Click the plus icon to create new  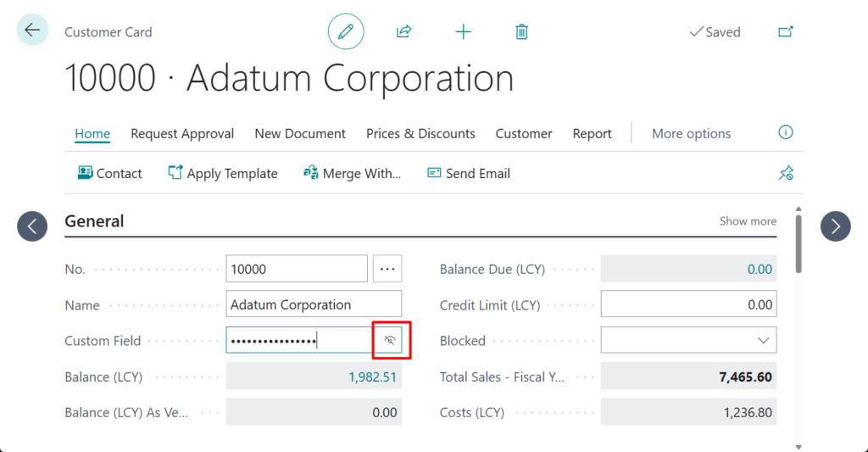pos(463,32)
